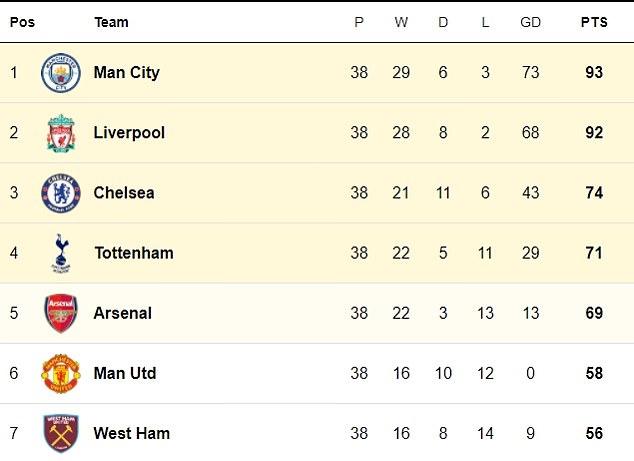The image size is (634, 461).
Task: Click the Tottenham cockerel crest
Action: 61,253
